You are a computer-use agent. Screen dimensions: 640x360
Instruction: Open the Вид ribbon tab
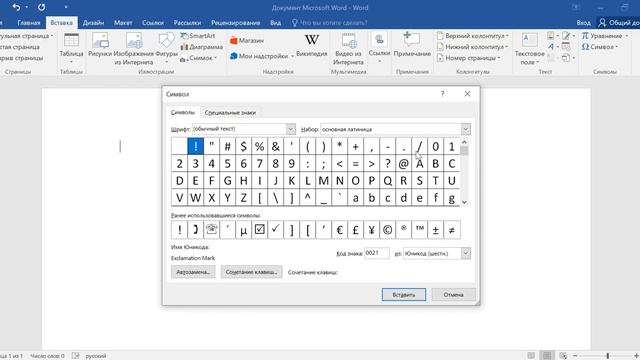[276, 23]
